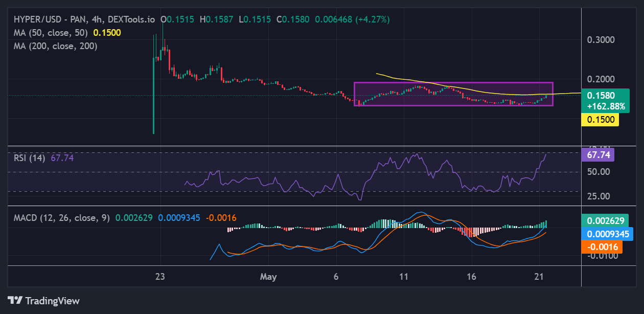The height and width of the screenshot is (314, 644).
Task: Click the yellow 0.1500 MA price label
Action: [x=601, y=119]
